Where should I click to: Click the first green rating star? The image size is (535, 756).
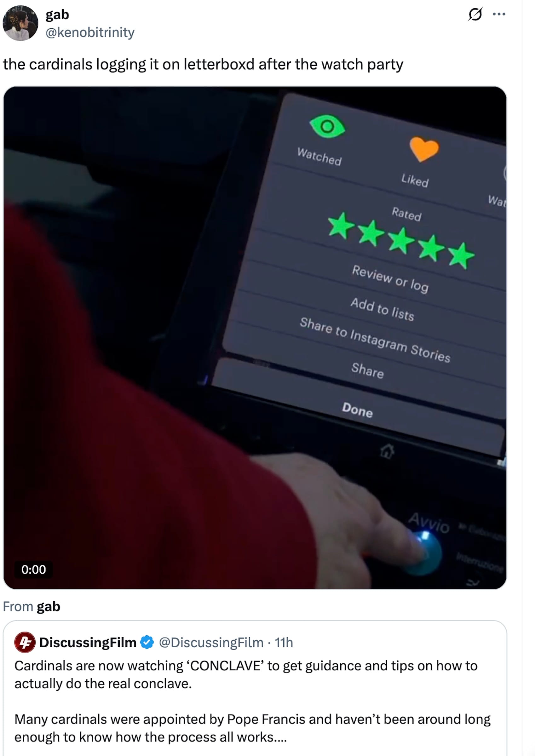(x=341, y=226)
